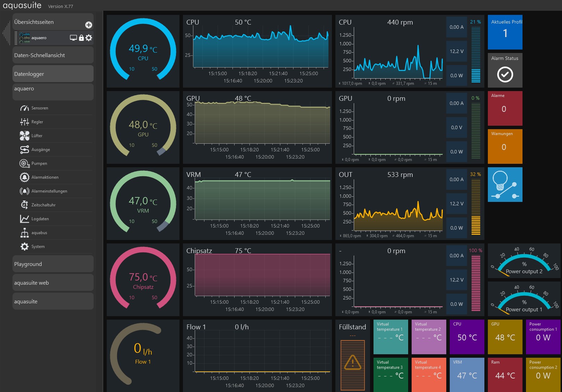The width and height of the screenshot is (562, 392).
Task: Click the Alarm Status checkmark tile
Action: 505,70
